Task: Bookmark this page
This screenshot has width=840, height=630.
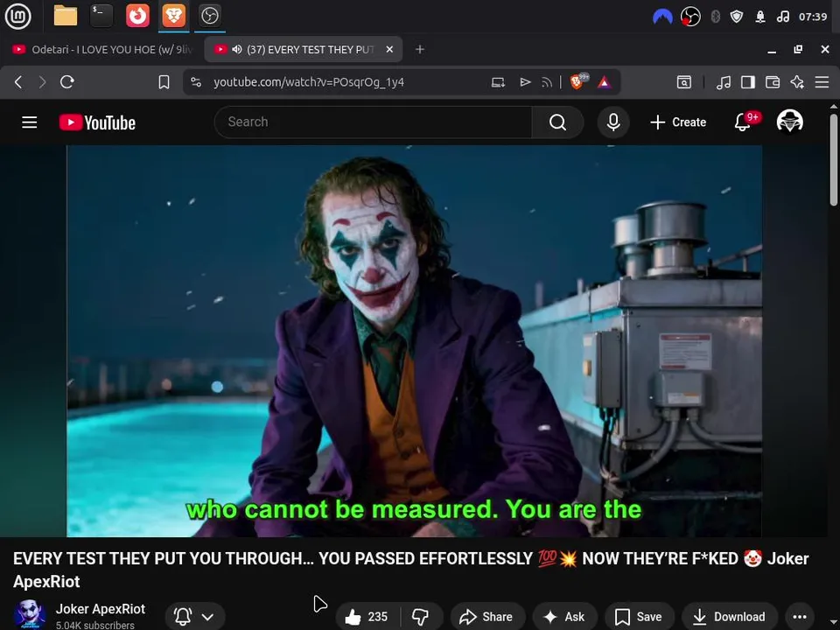Action: 164,82
